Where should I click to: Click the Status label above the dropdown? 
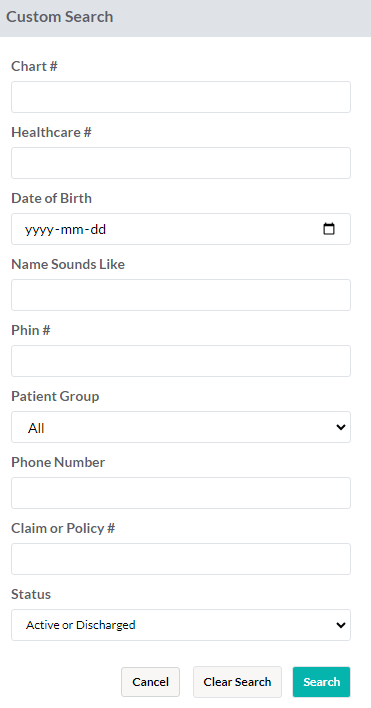31,594
